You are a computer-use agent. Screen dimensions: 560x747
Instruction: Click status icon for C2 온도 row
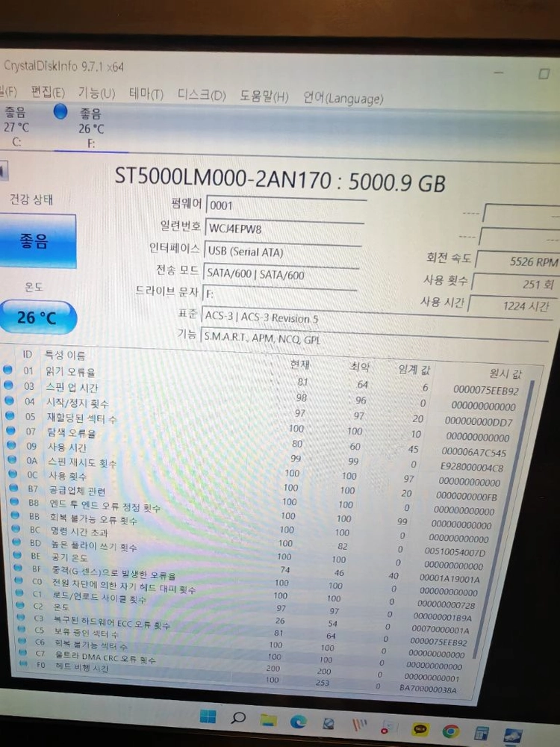[20, 605]
